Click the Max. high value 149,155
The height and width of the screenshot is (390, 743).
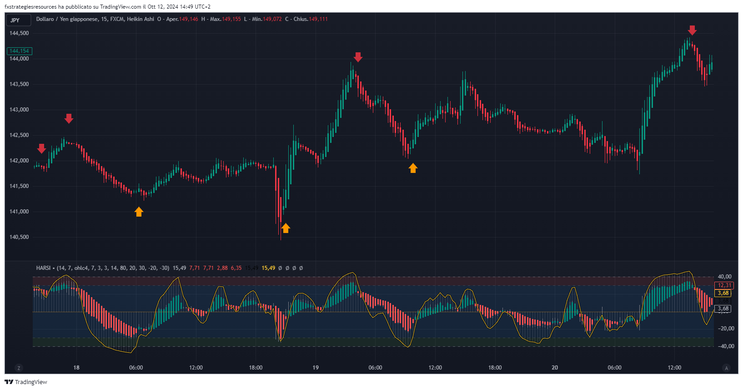232,19
